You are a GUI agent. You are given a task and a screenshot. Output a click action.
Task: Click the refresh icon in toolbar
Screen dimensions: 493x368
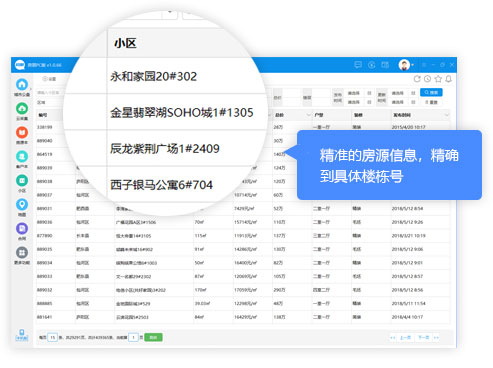point(417,79)
